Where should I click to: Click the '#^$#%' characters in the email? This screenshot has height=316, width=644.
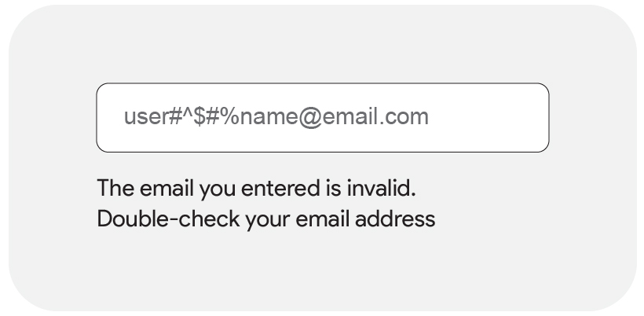[x=204, y=116]
